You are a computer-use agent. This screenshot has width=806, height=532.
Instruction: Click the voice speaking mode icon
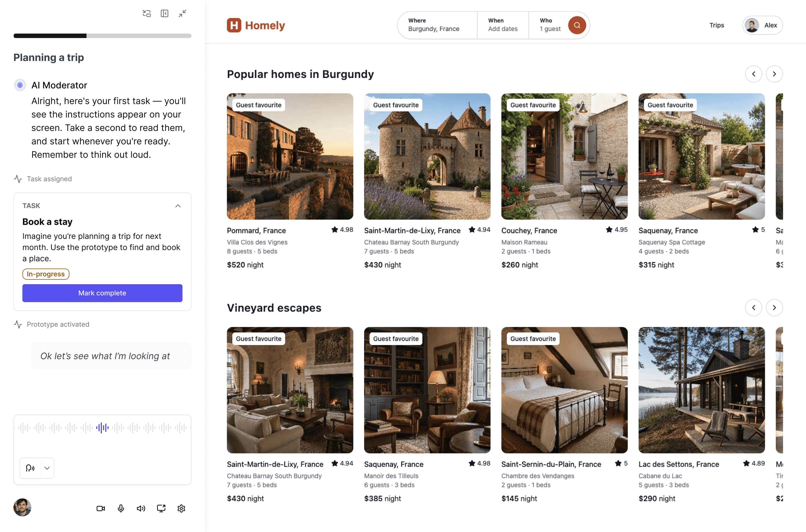(30, 468)
